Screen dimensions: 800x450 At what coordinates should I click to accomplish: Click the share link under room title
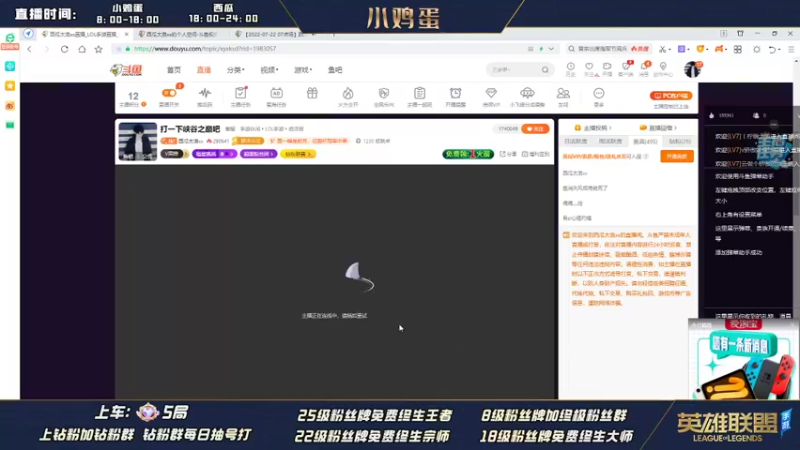[x=508, y=154]
